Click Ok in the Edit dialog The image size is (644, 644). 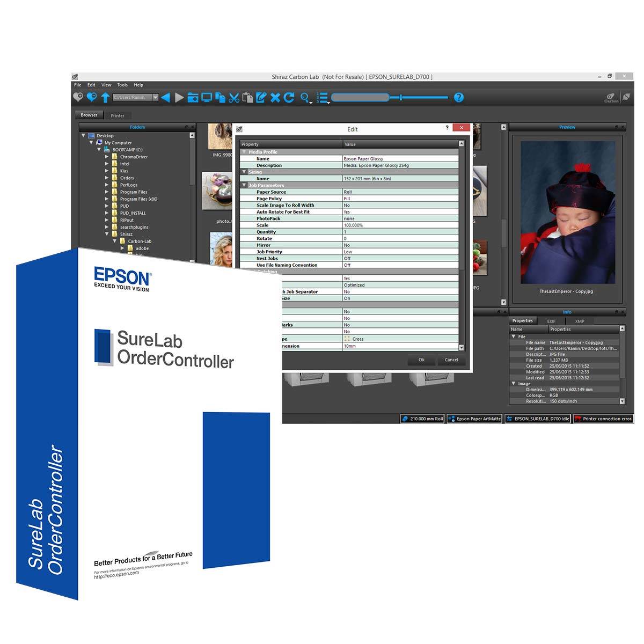[421, 360]
